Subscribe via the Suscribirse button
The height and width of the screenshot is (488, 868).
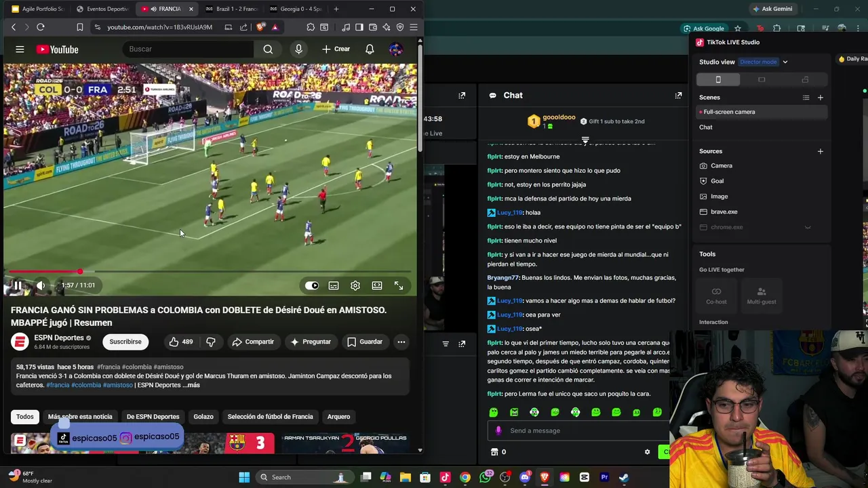point(125,342)
